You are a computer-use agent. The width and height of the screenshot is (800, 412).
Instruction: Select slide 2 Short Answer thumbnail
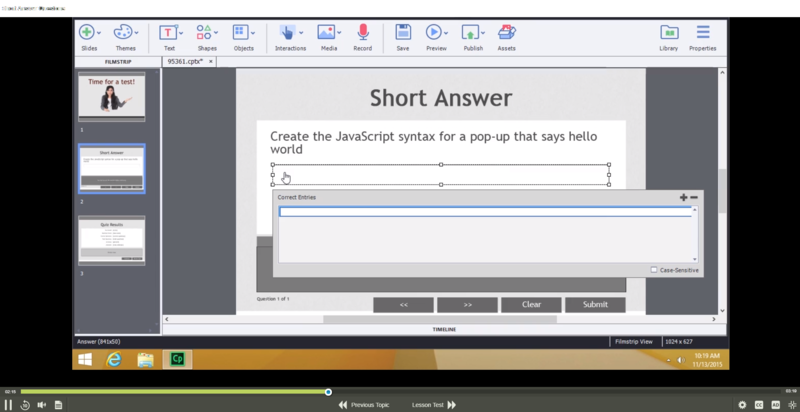(x=112, y=169)
